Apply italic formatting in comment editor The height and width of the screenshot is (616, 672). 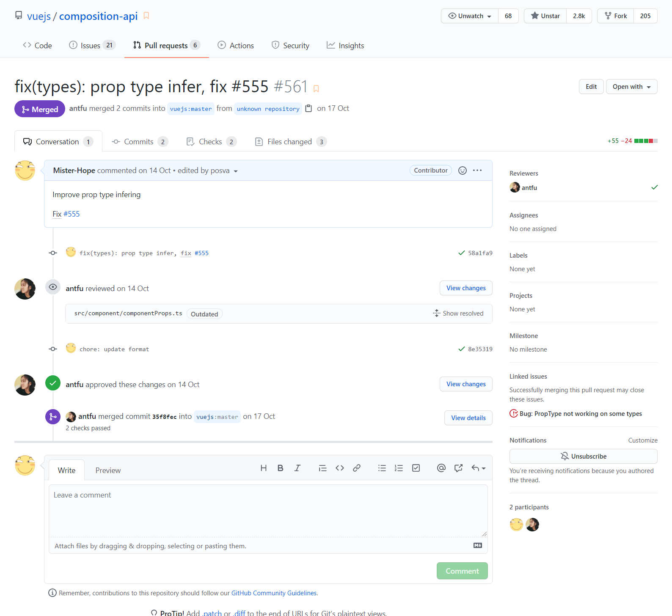tap(297, 468)
